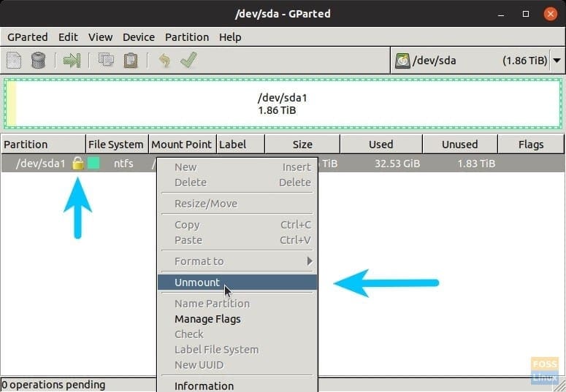Click Check in the context menu

pyautogui.click(x=237, y=334)
